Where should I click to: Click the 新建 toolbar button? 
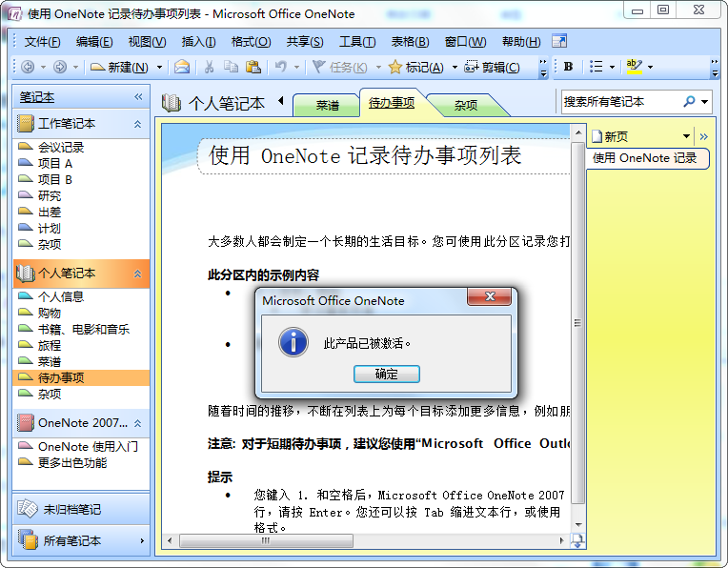pos(119,68)
